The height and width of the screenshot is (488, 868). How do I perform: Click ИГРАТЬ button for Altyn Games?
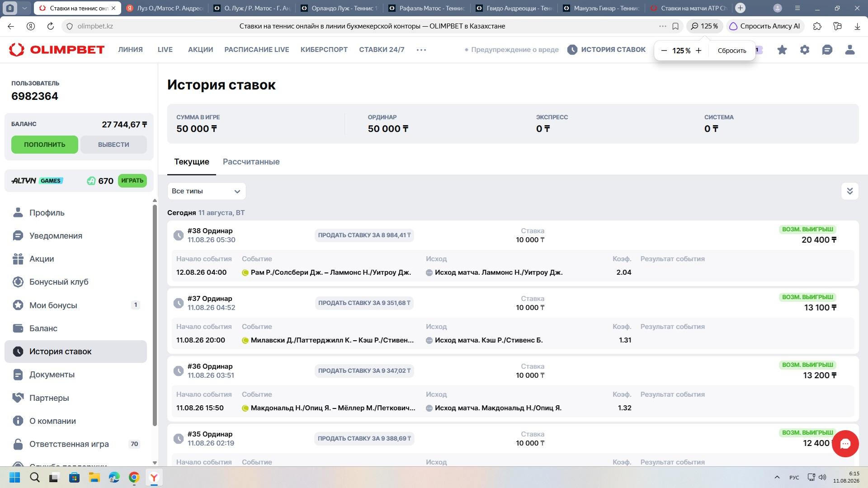pos(132,181)
